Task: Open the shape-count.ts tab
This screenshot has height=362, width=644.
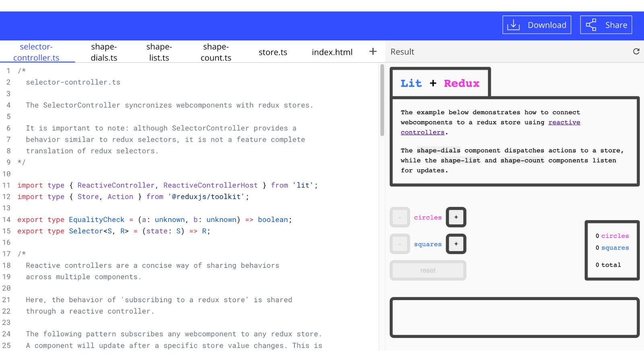Action: [216, 52]
